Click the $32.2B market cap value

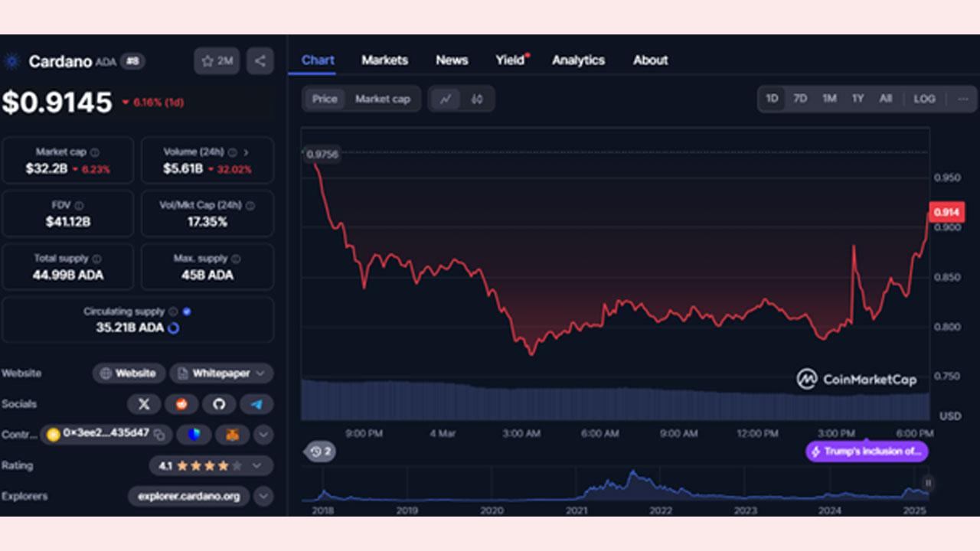click(47, 168)
